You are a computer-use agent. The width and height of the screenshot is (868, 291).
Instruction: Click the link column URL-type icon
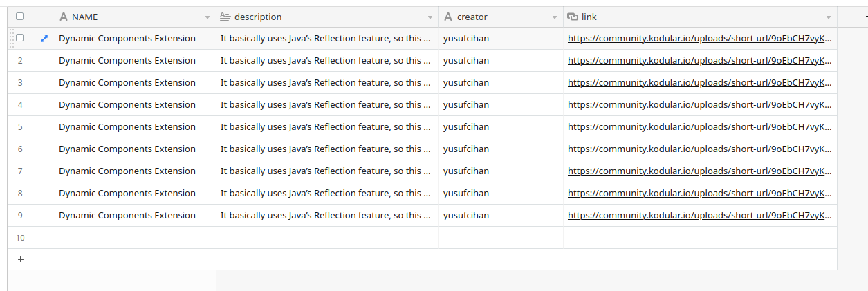tap(572, 17)
